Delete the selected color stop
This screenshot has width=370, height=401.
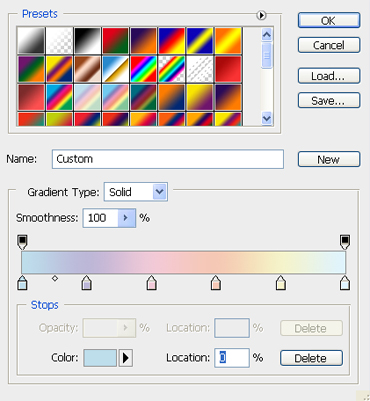[311, 358]
